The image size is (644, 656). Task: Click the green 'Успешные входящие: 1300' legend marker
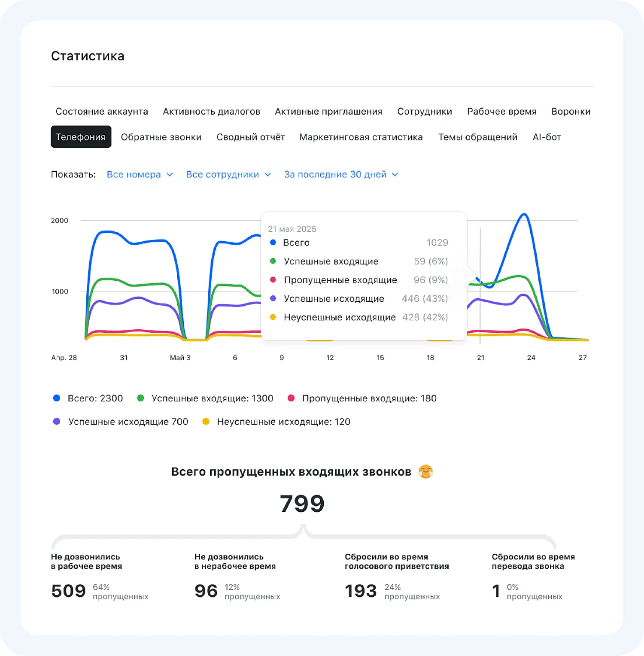point(141,398)
